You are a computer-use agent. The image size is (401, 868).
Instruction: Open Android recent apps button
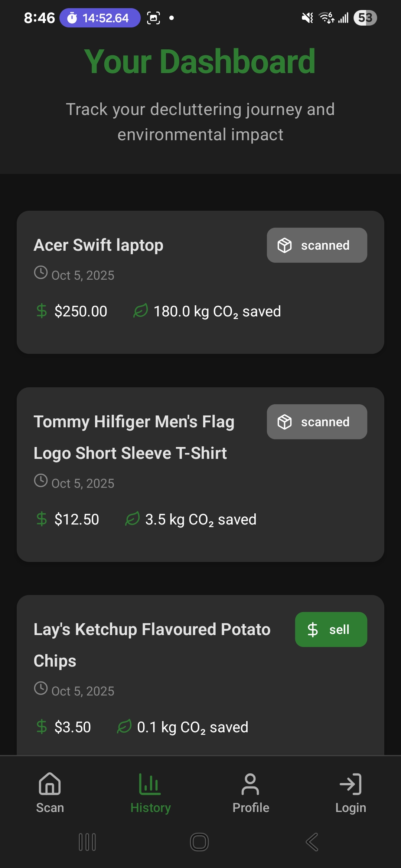tap(88, 842)
